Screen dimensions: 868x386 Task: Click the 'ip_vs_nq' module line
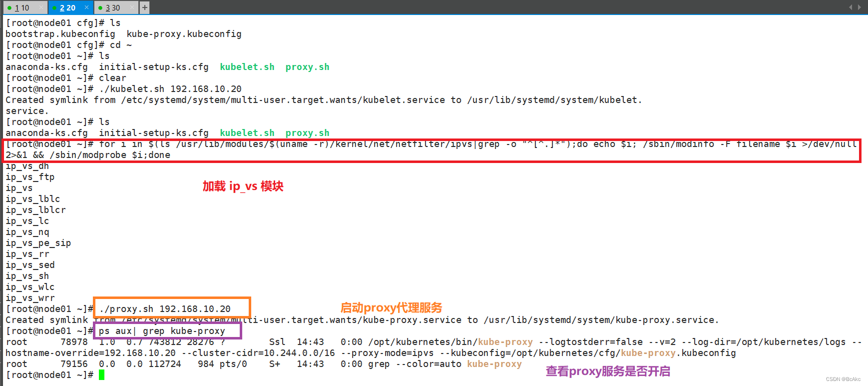[27, 232]
